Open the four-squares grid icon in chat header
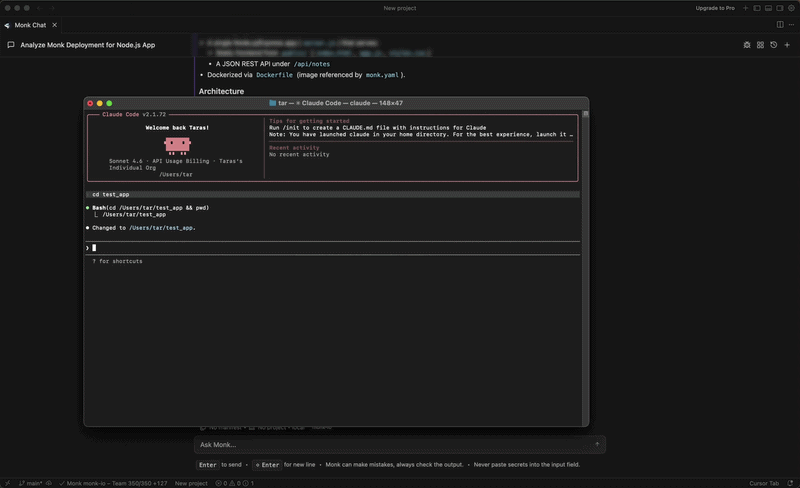Image resolution: width=800 pixels, height=488 pixels. point(760,45)
